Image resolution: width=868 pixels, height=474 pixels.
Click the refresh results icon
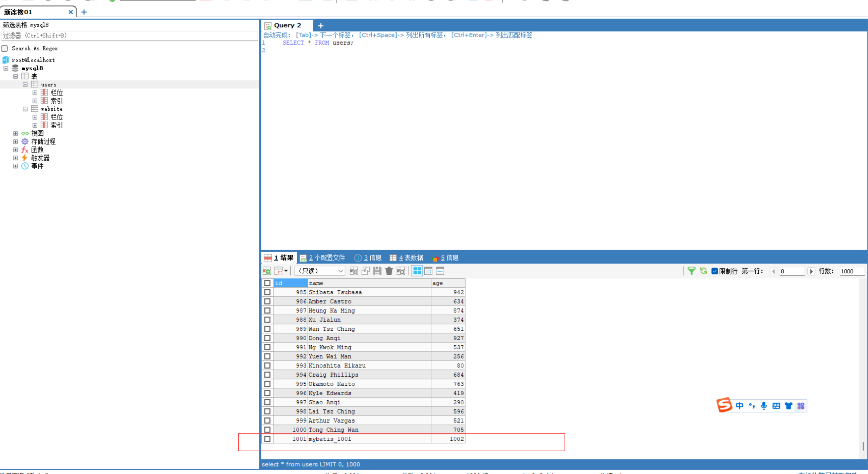coord(703,271)
